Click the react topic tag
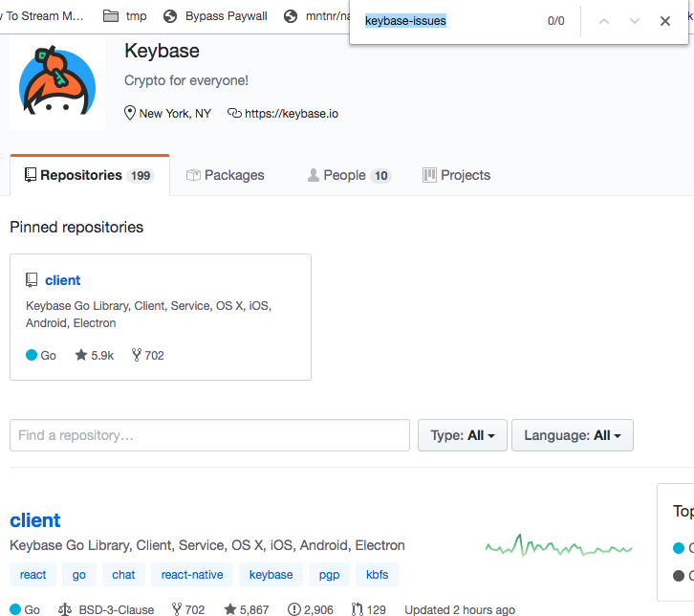694x616 pixels. [33, 574]
